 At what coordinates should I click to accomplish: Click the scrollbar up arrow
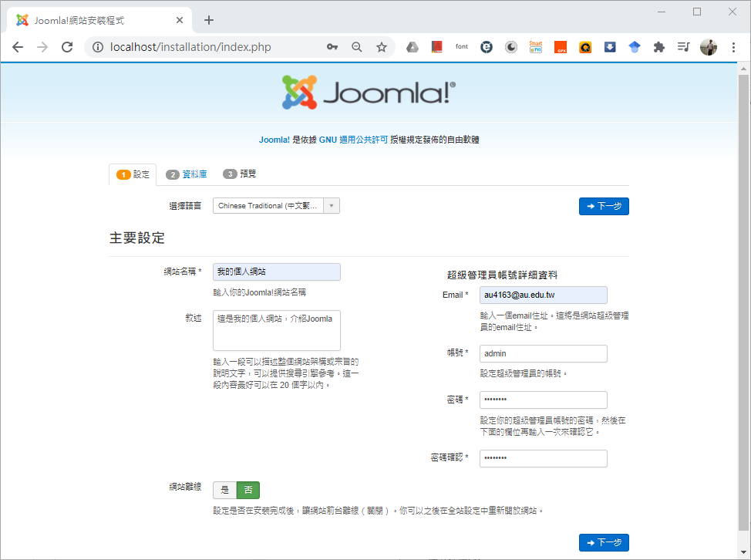tap(743, 69)
